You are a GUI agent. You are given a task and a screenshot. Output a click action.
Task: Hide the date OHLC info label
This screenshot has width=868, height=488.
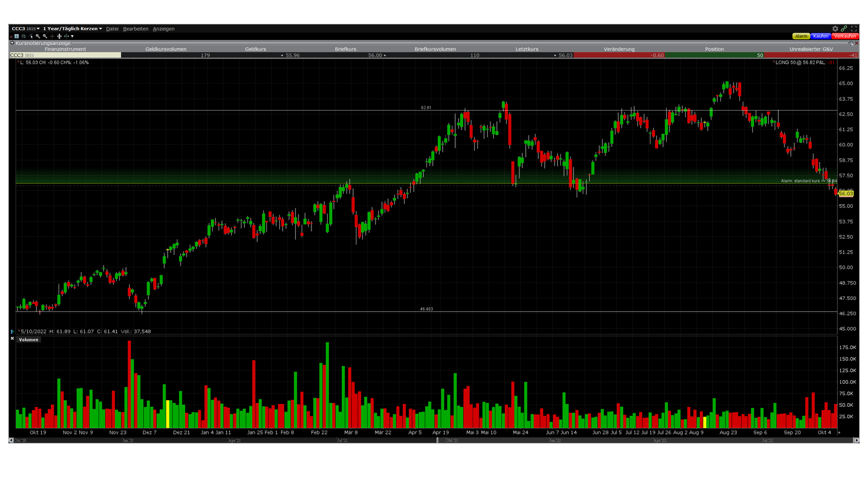[18, 331]
